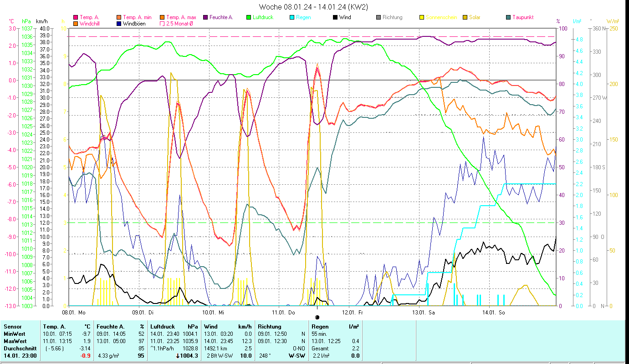Image resolution: width=629 pixels, height=364 pixels.
Task: Click the '°C' axis unit label
Action: pos(11,21)
